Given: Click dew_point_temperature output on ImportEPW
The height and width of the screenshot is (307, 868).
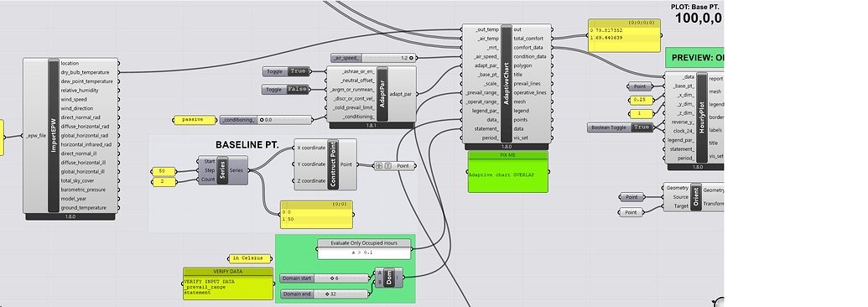Looking at the screenshot, I should pyautogui.click(x=87, y=81).
